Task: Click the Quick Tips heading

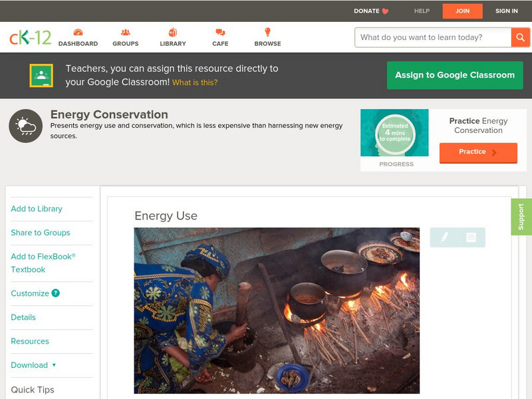Action: click(33, 390)
